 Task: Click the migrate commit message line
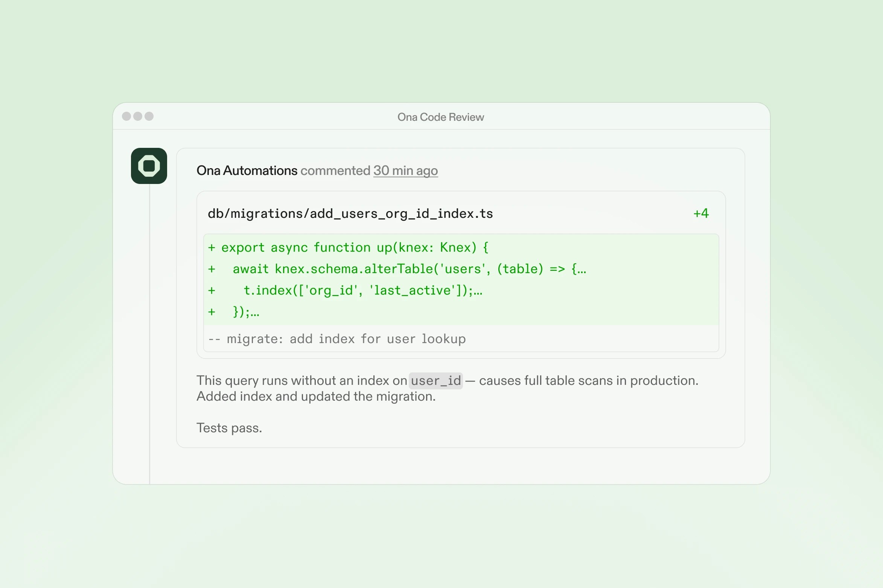coord(337,339)
